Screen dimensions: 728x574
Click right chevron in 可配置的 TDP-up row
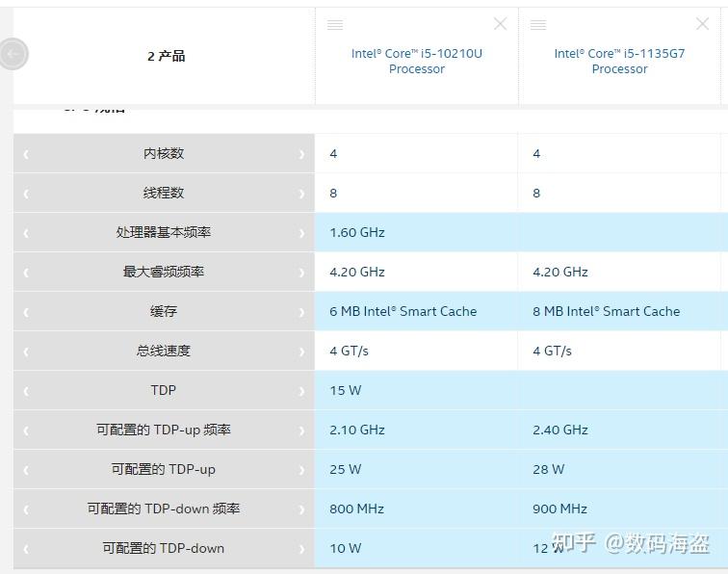coord(301,470)
